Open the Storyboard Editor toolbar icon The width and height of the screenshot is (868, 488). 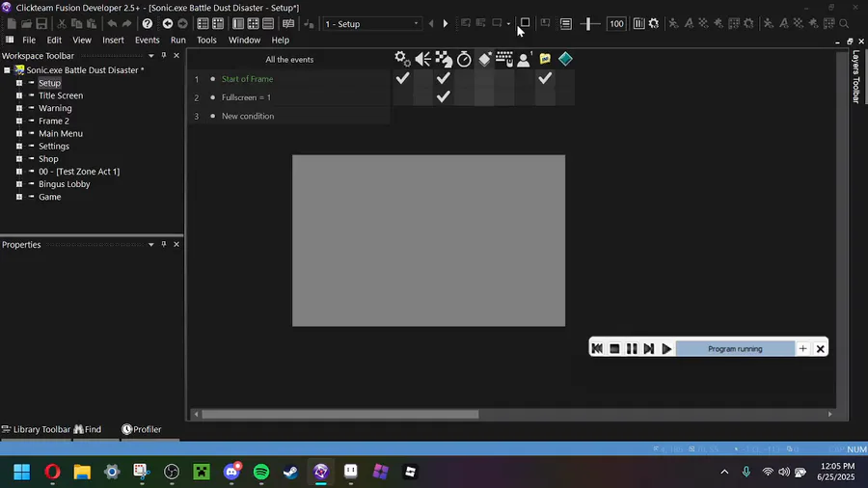(203, 24)
